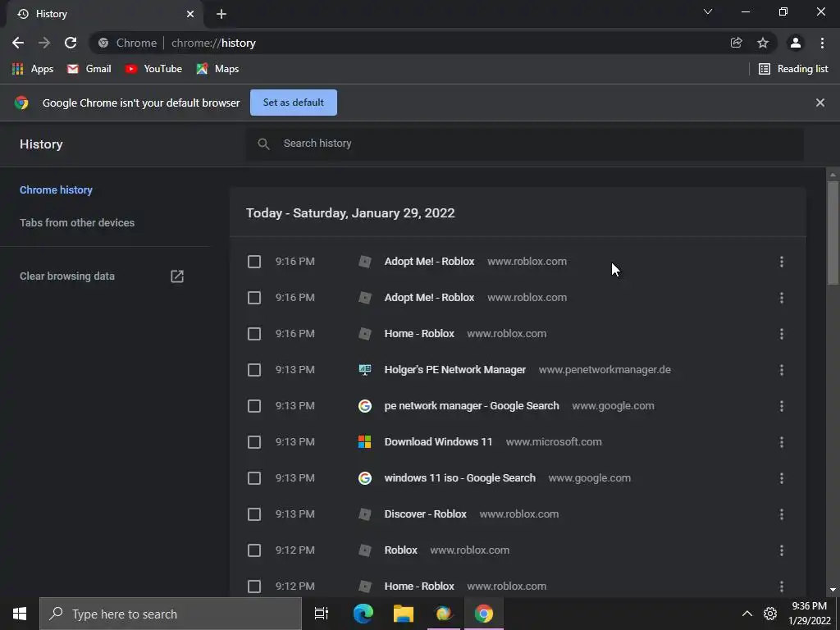Tick the windows 11 iso search checkbox
840x630 pixels.
[254, 478]
